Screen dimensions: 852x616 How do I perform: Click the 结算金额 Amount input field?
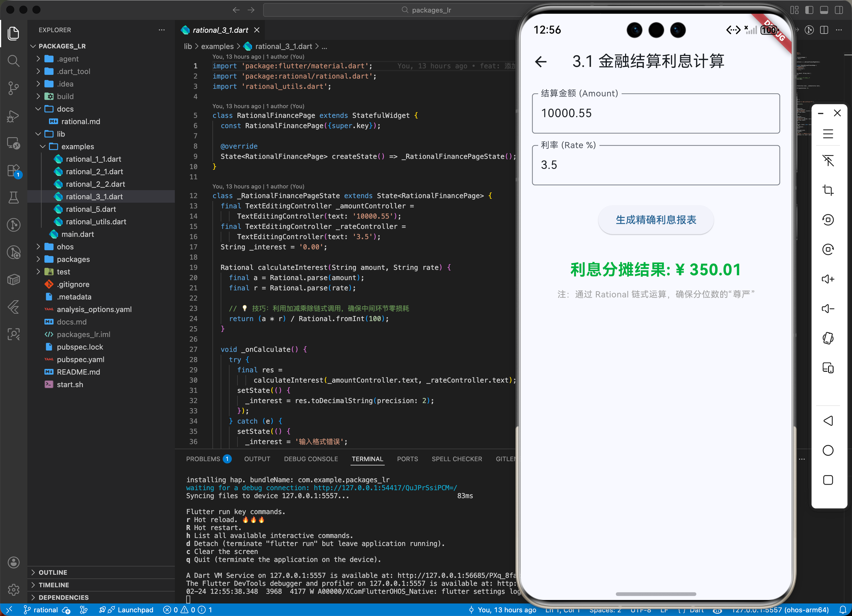[656, 113]
